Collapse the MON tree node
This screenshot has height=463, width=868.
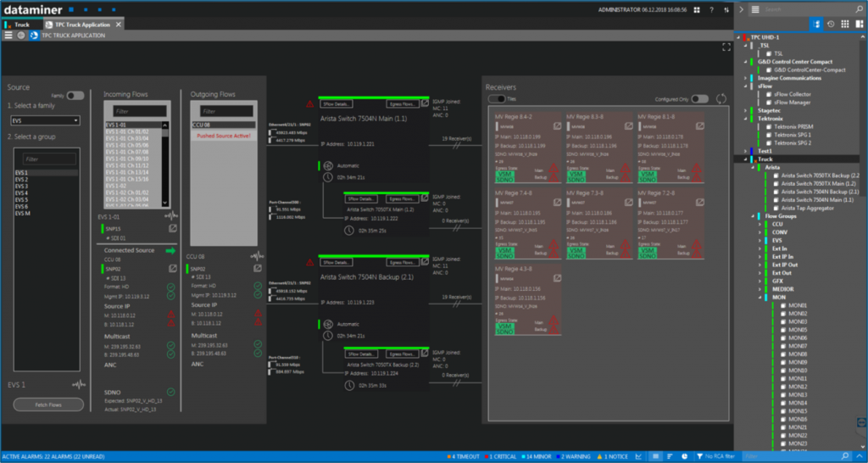point(760,298)
